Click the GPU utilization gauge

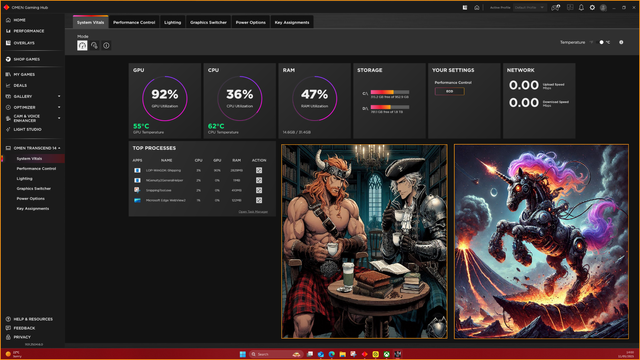click(165, 98)
